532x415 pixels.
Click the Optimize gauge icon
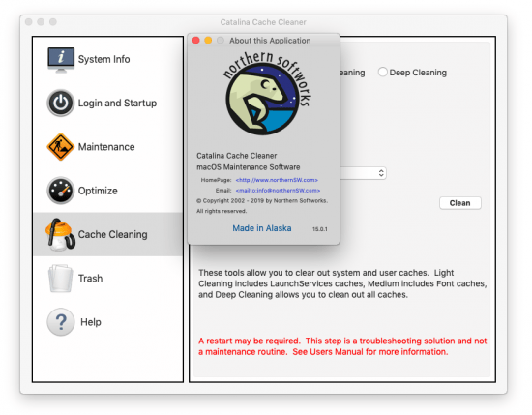[60, 191]
